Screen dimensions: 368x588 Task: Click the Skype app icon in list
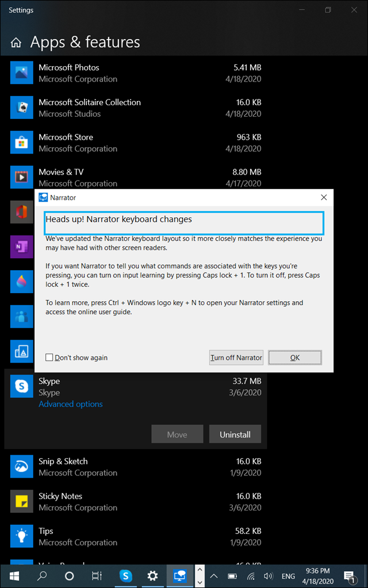[21, 386]
